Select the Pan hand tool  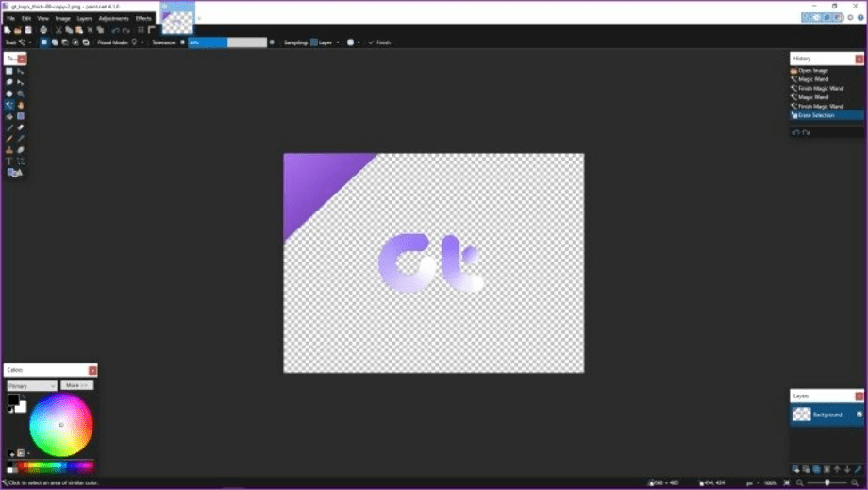click(21, 105)
